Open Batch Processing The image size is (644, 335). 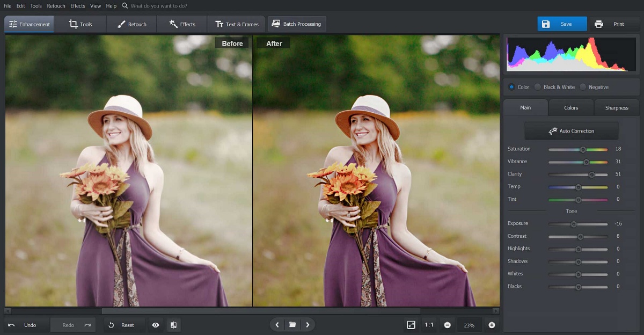(296, 24)
